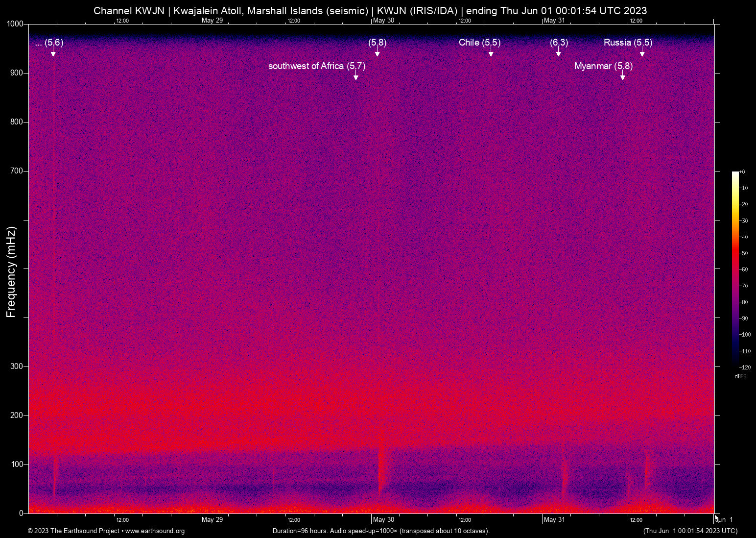The width and height of the screenshot is (756, 538).
Task: Click the May 29 date on the top axis
Action: (212, 21)
